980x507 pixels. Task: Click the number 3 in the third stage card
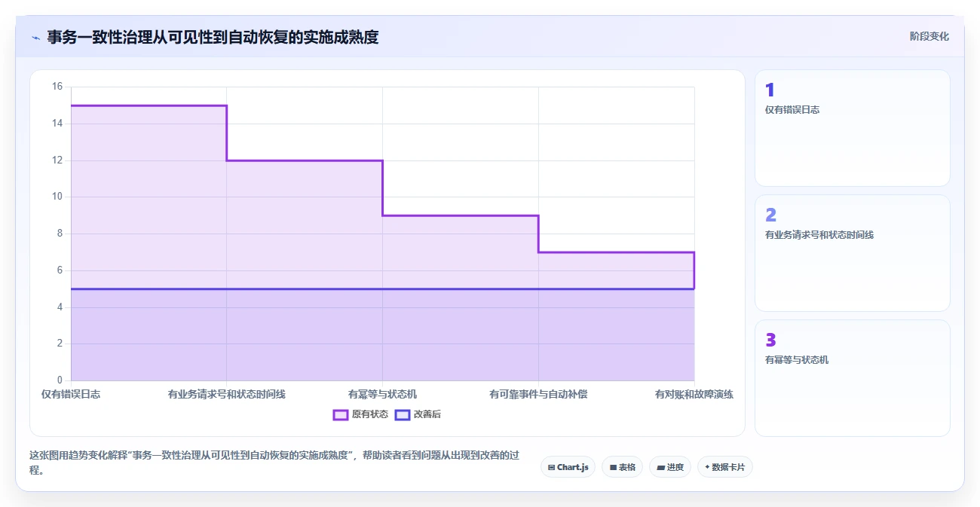pos(770,341)
